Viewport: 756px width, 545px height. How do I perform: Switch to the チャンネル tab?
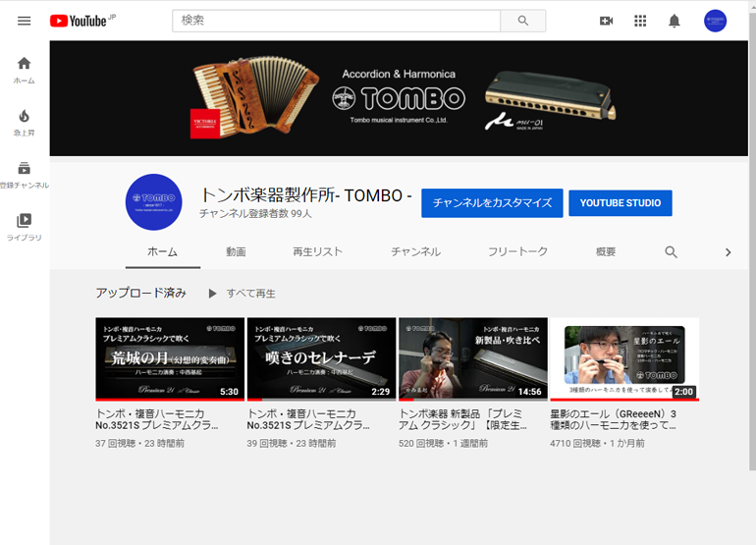pyautogui.click(x=415, y=251)
